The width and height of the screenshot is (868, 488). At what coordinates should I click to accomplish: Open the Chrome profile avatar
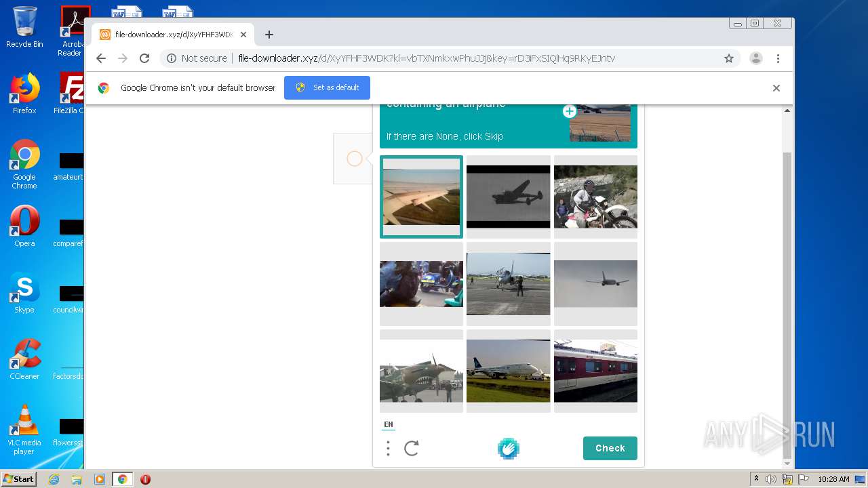point(756,58)
